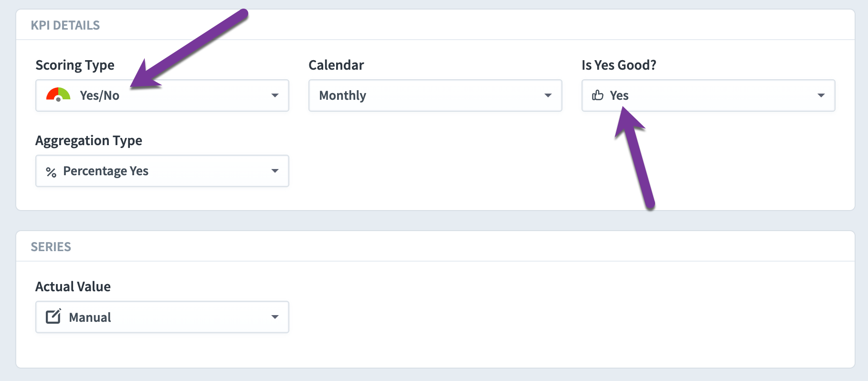Open the Is Yes Good dropdown arrow
This screenshot has height=381, width=868.
[x=821, y=95]
